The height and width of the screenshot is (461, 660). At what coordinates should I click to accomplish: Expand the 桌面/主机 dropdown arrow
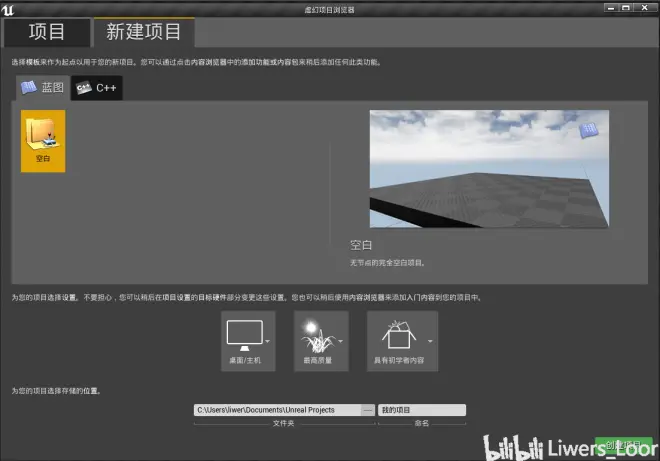point(268,341)
